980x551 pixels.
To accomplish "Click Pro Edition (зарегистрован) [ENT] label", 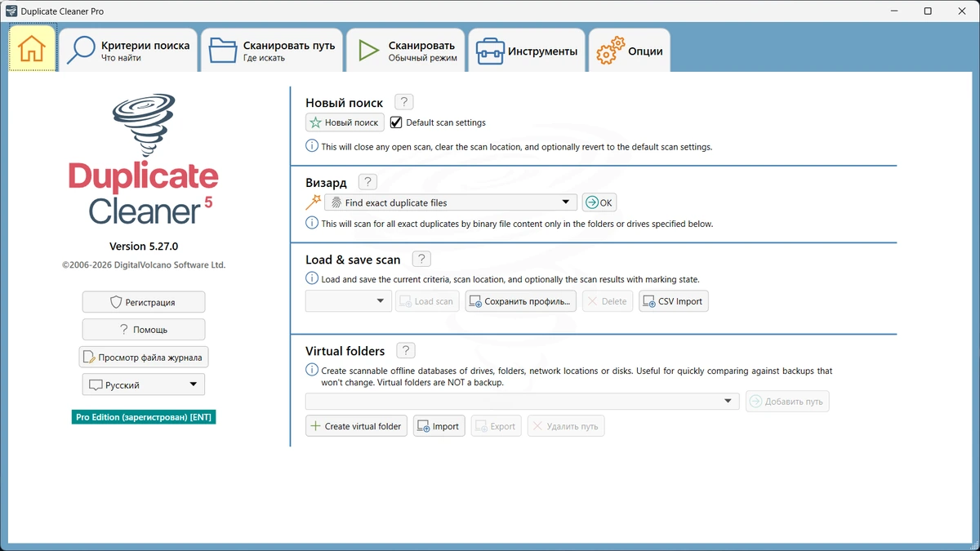I will point(144,417).
